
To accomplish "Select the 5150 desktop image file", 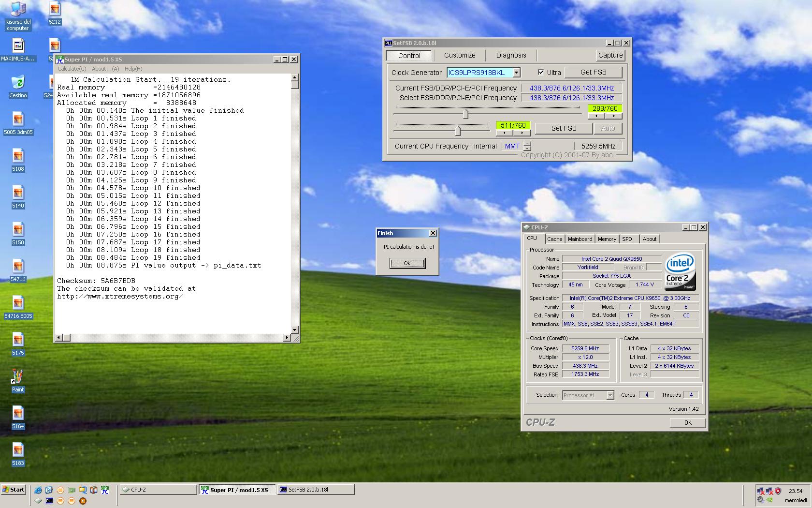I will coord(18,234).
